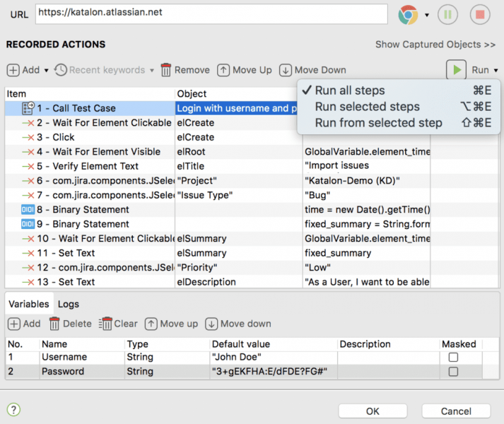Open the browser selection dropdown arrow
The image size is (504, 424).
pyautogui.click(x=427, y=15)
